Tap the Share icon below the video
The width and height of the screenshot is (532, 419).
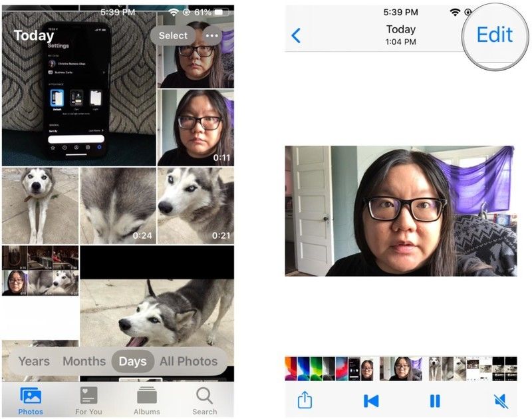click(307, 400)
